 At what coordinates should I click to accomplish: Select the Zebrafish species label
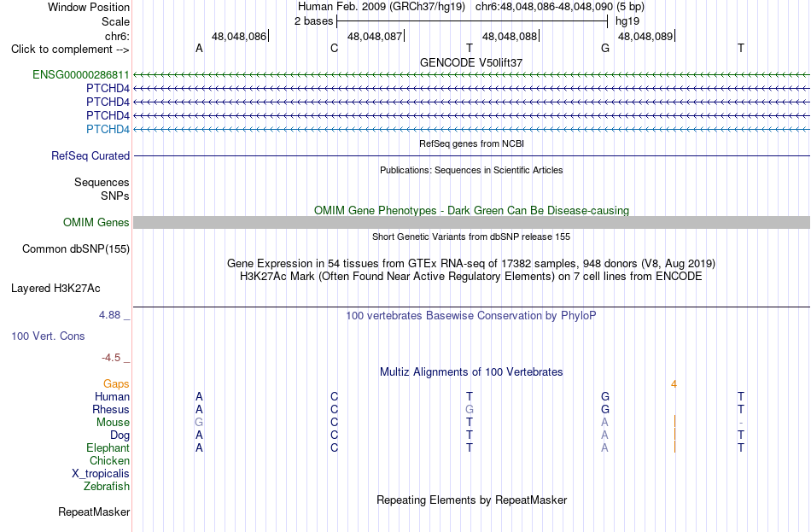pos(107,487)
